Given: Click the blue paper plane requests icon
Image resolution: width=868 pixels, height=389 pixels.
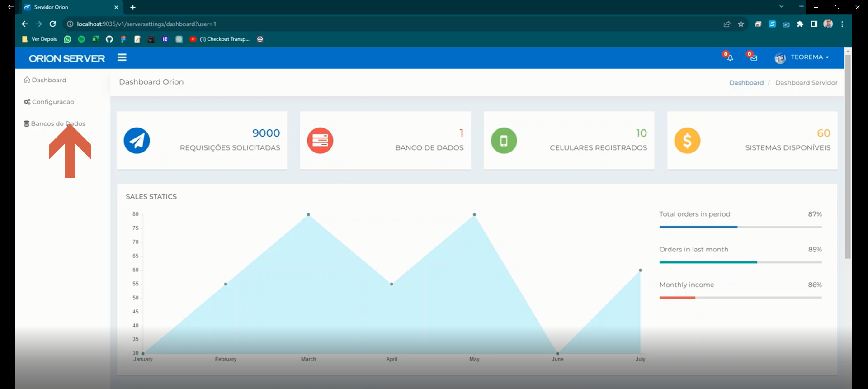Looking at the screenshot, I should (137, 141).
